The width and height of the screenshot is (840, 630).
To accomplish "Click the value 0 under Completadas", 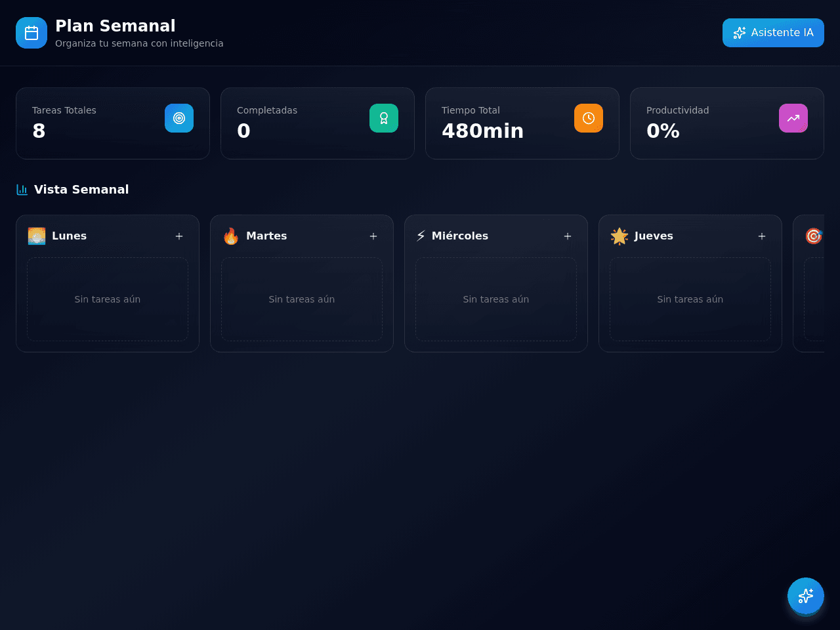I will 243,131.
